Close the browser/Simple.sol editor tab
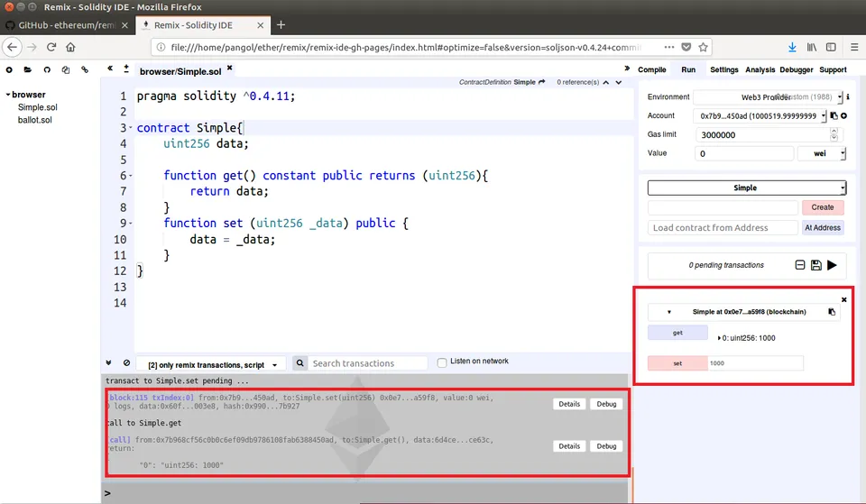Screen dimensions: 866x504 coord(230,68)
